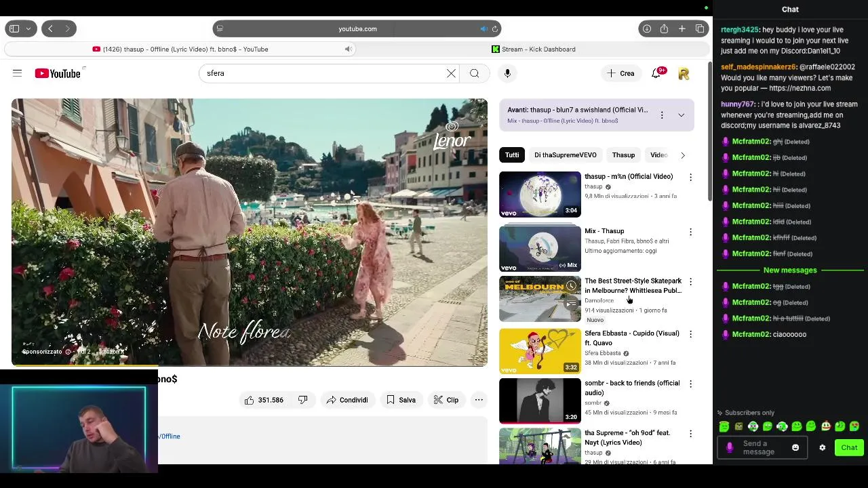The height and width of the screenshot is (488, 868).
Task: Mute the YouTube tab via its speaker icon
Action: point(348,49)
